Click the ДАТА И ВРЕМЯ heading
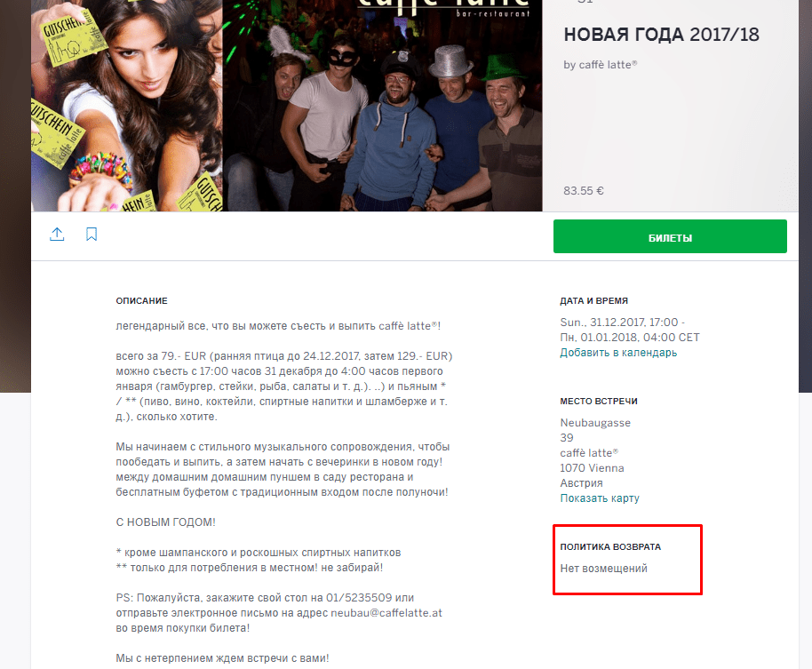Viewport: 812px width, 669px height. click(x=594, y=301)
